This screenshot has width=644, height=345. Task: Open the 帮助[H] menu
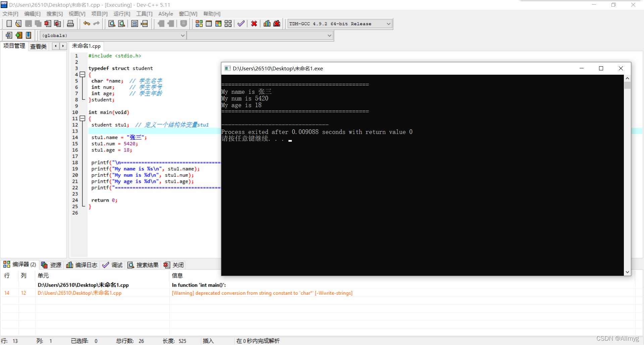(212, 14)
